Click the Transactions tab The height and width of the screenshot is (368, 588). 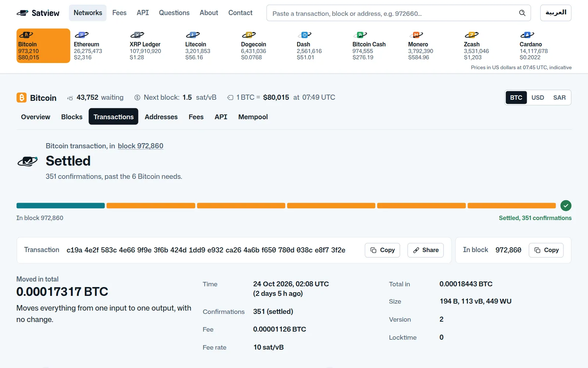coord(114,117)
